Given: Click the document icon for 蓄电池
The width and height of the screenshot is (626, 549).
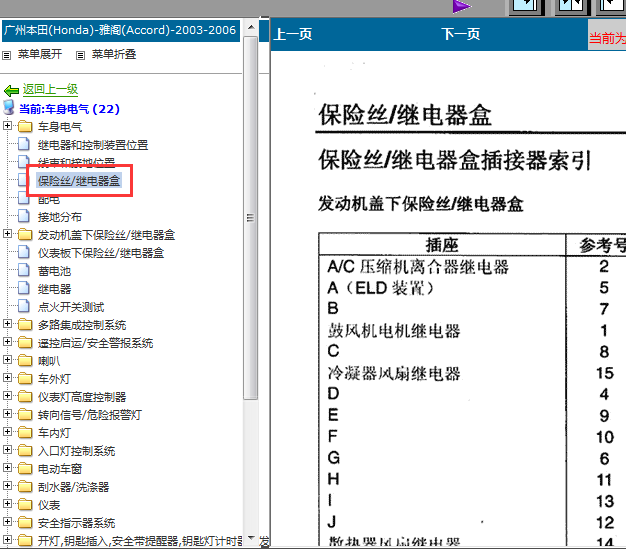Looking at the screenshot, I should pyautogui.click(x=24, y=270).
